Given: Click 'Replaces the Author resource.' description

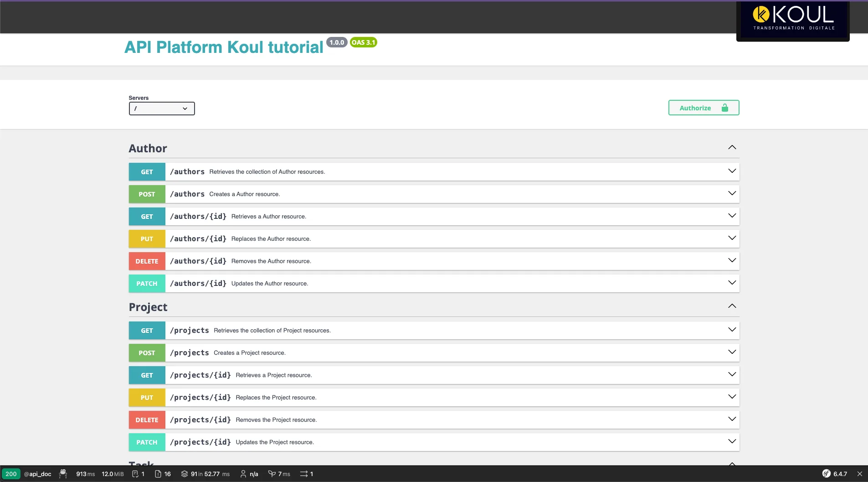Looking at the screenshot, I should point(271,239).
